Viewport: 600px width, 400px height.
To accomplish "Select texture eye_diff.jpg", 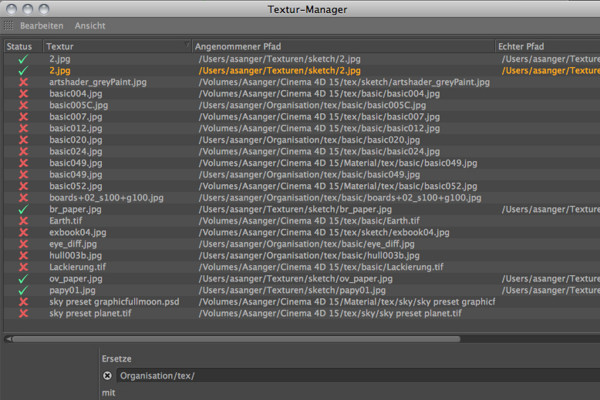I will [x=73, y=244].
